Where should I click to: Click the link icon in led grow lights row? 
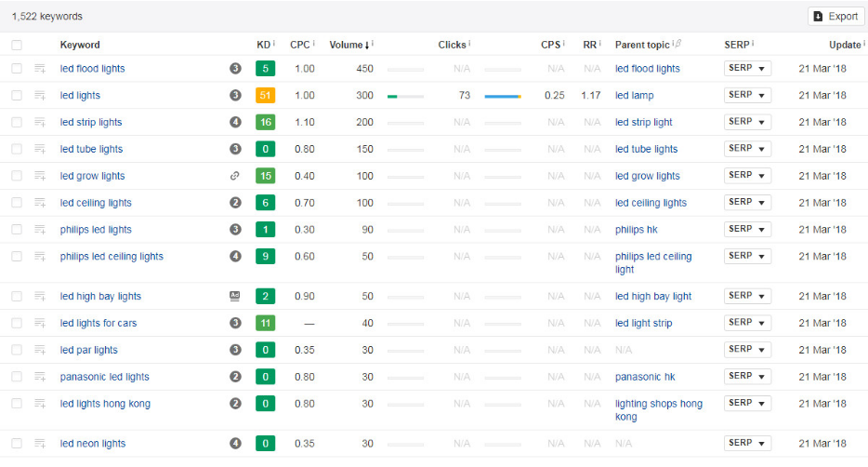pyautogui.click(x=235, y=176)
